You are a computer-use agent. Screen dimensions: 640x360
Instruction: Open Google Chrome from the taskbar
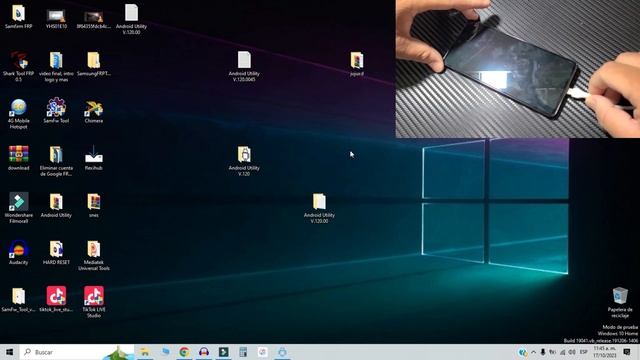[x=184, y=352]
